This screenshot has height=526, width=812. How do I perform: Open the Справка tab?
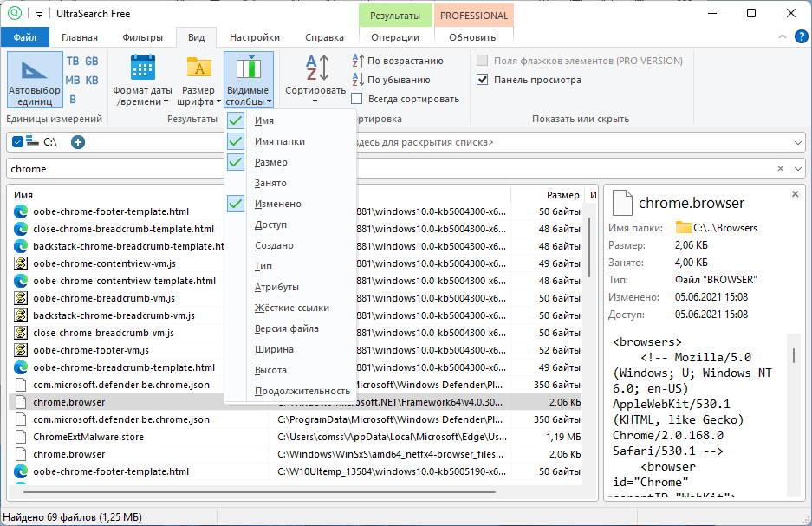coord(325,37)
